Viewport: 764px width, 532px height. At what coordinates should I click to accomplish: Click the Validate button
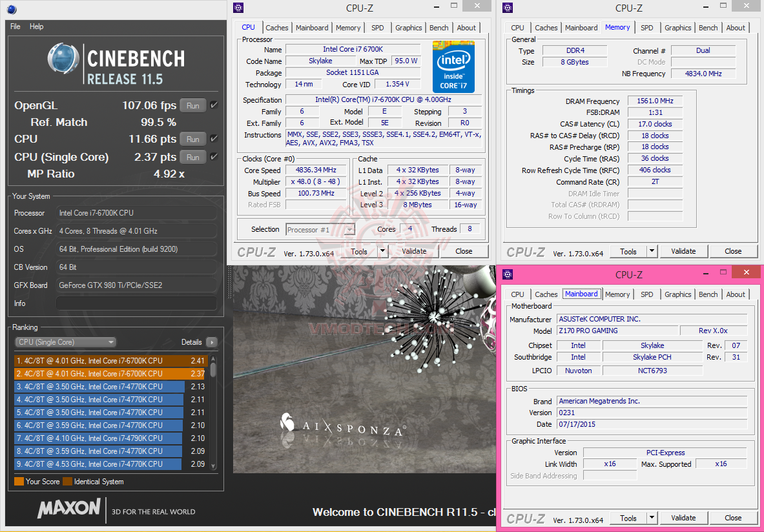pyautogui.click(x=414, y=251)
